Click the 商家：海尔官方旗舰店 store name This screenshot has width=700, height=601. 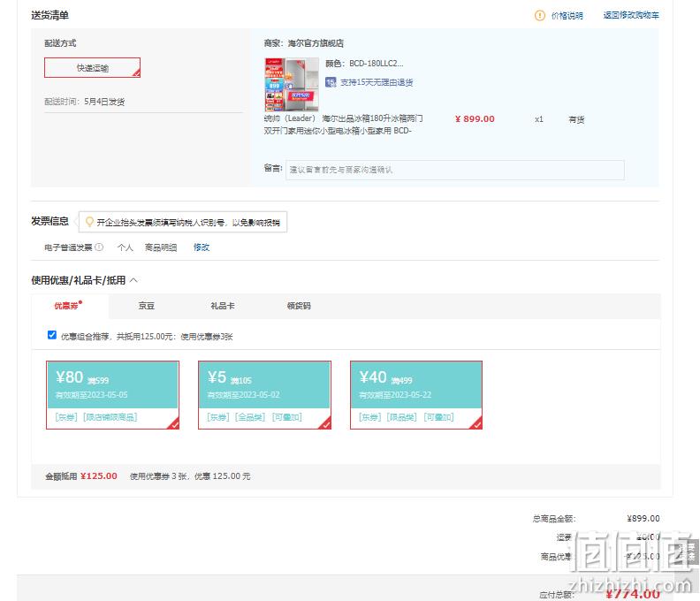tap(303, 43)
